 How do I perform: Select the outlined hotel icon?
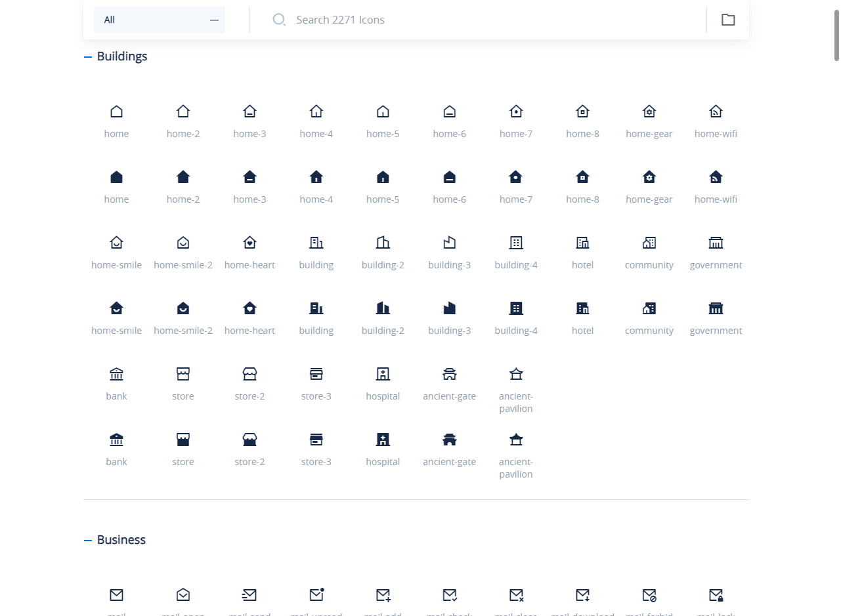(x=582, y=243)
